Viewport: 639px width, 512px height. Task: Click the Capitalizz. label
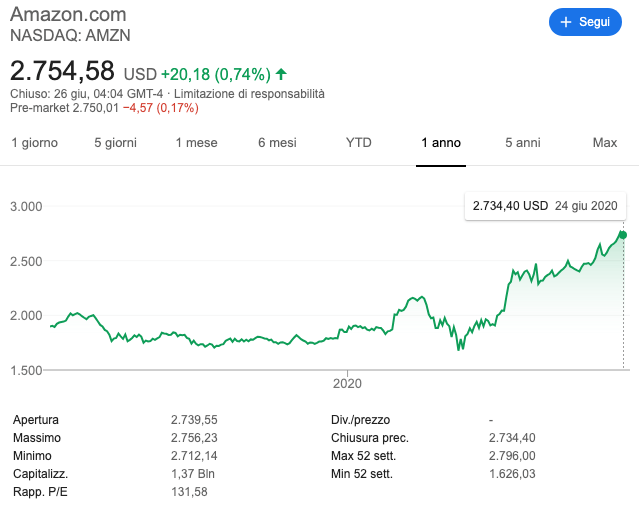pyautogui.click(x=40, y=474)
